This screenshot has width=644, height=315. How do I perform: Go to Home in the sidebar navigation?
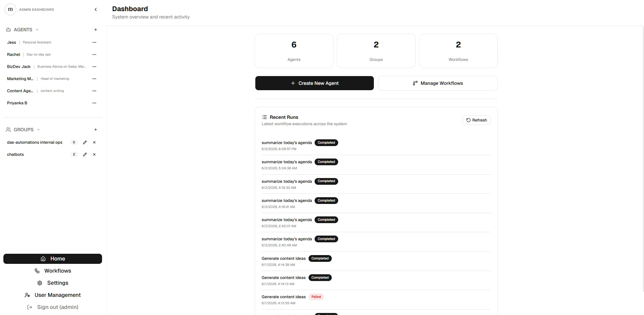(53, 259)
